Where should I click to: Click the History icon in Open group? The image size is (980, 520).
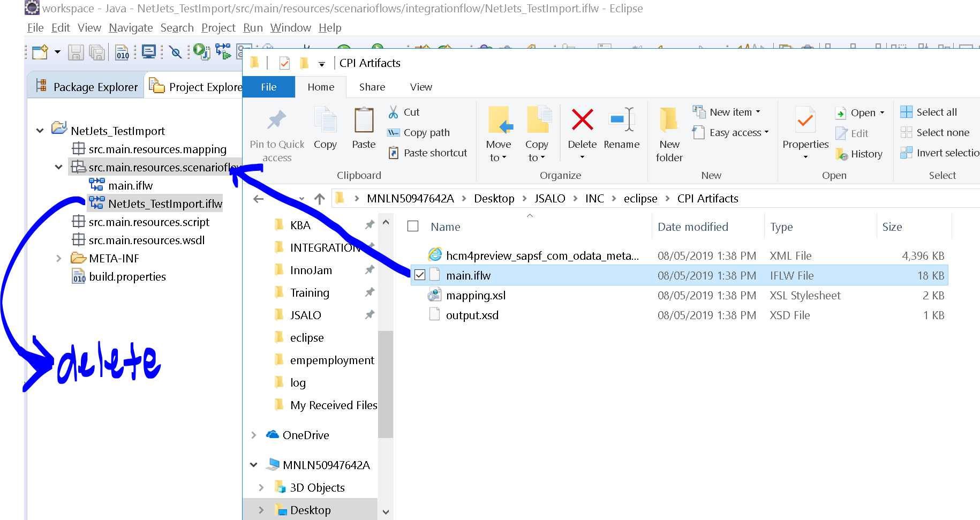point(841,154)
